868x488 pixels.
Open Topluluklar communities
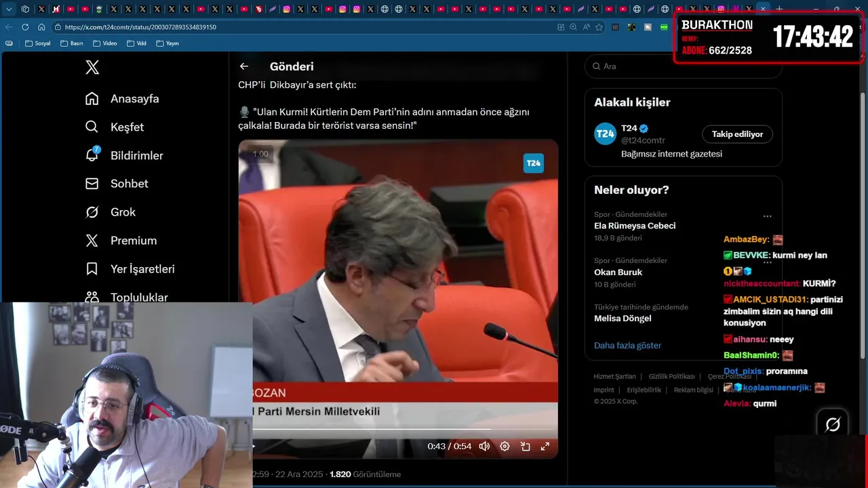pyautogui.click(x=126, y=297)
